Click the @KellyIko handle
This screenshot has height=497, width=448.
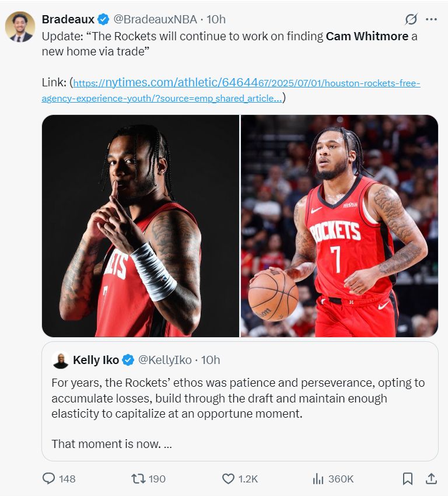tap(166, 360)
